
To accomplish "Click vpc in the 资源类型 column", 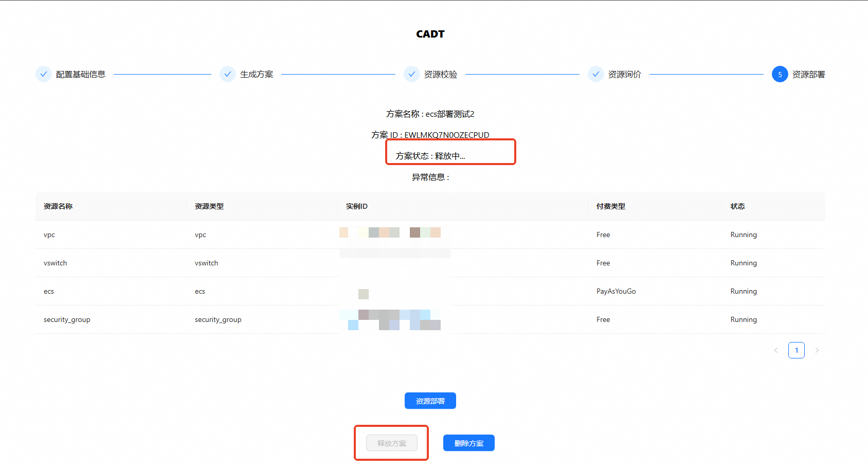I will click(201, 235).
